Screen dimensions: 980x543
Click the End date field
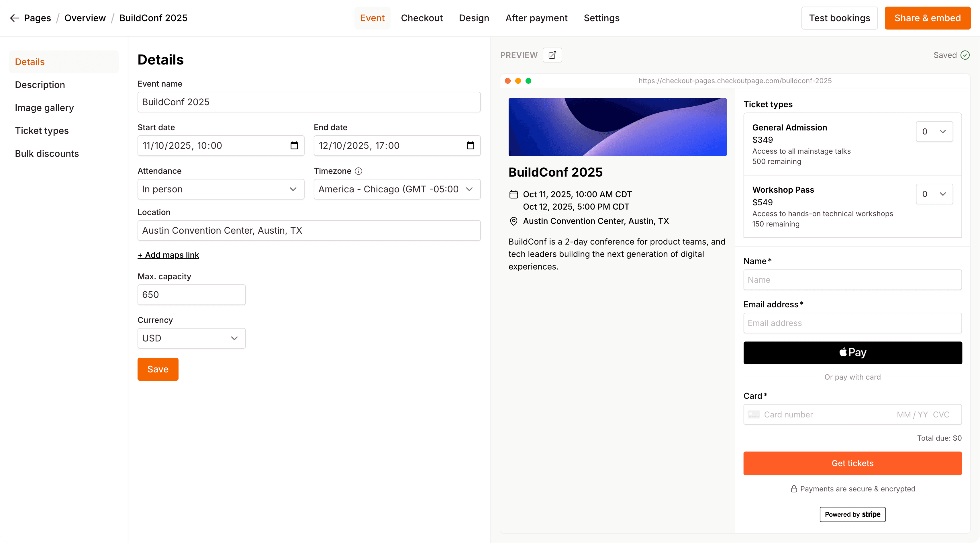click(x=397, y=145)
